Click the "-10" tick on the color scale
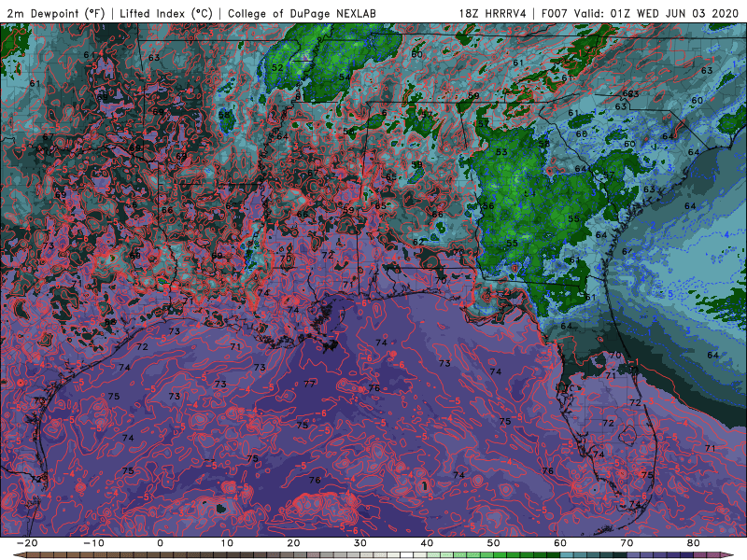Viewport: 747px width, 560px height. 93,543
